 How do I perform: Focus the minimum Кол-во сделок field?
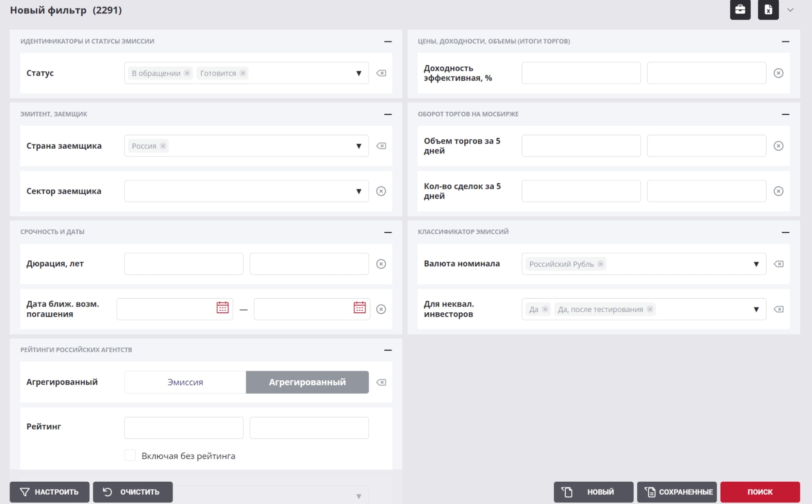[581, 191]
